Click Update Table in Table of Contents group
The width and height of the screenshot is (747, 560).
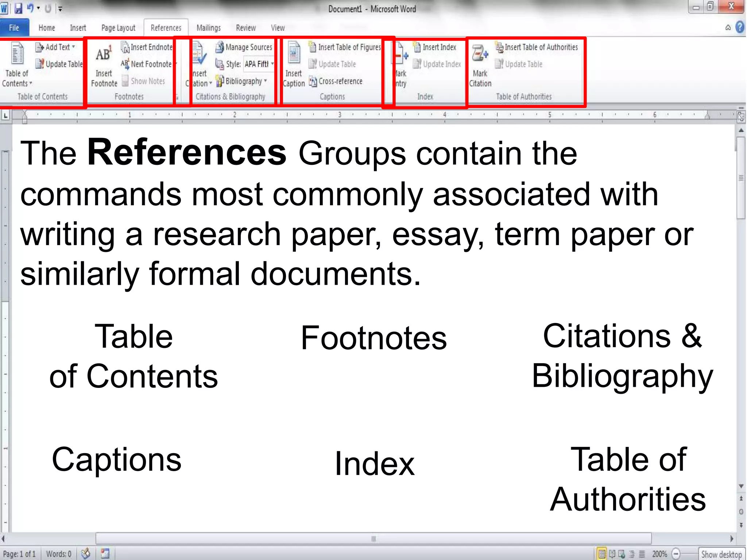59,64
